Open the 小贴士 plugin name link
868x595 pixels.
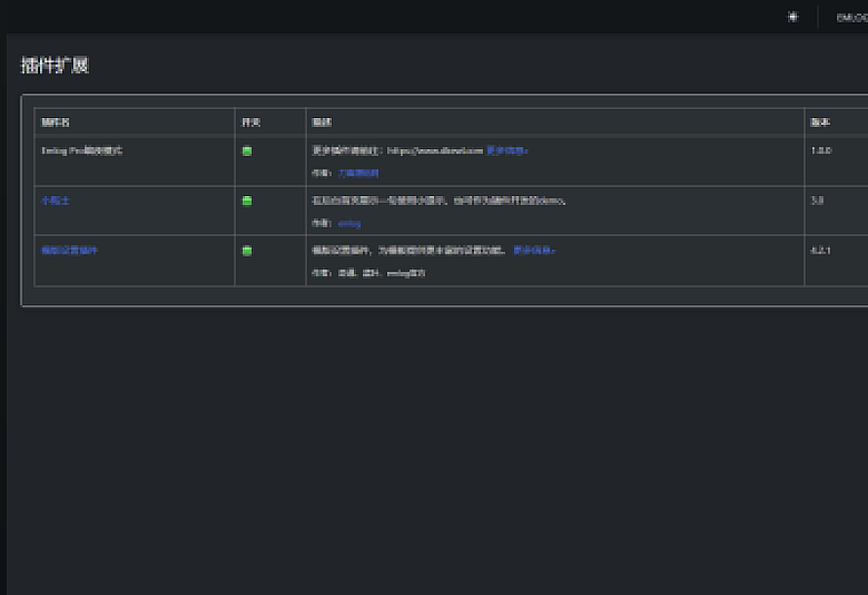[54, 201]
